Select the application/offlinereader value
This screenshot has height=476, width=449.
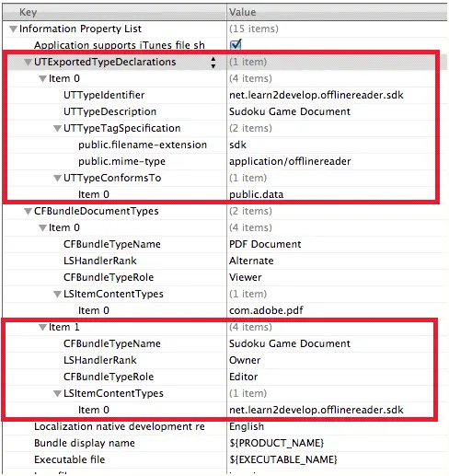click(290, 161)
